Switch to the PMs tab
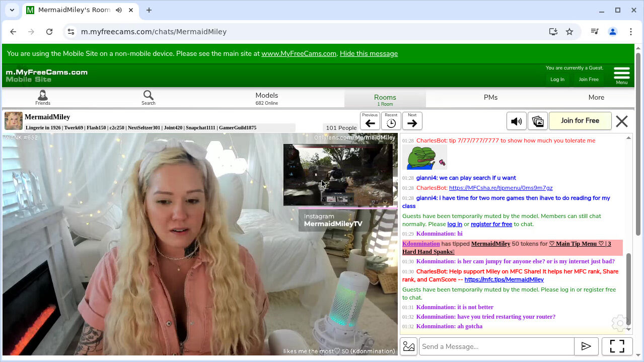This screenshot has width=644, height=362. click(x=490, y=98)
